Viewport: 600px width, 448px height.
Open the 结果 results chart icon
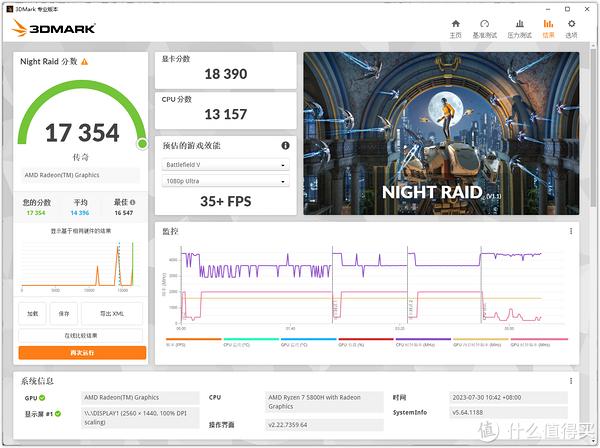tap(548, 24)
